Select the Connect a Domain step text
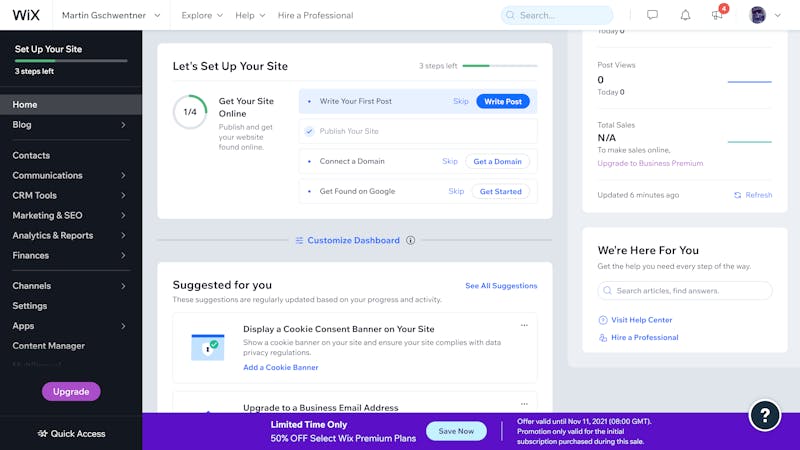 [352, 161]
